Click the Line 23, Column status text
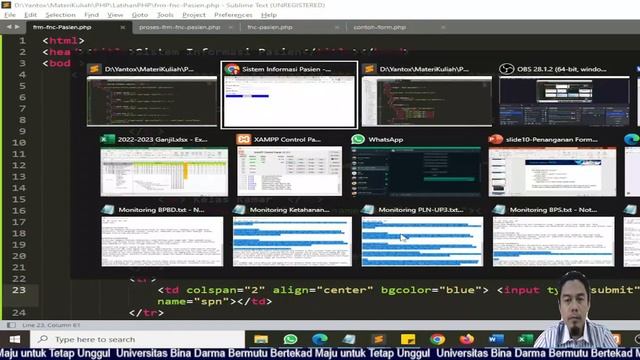This screenshot has width=640, height=360. point(51,325)
